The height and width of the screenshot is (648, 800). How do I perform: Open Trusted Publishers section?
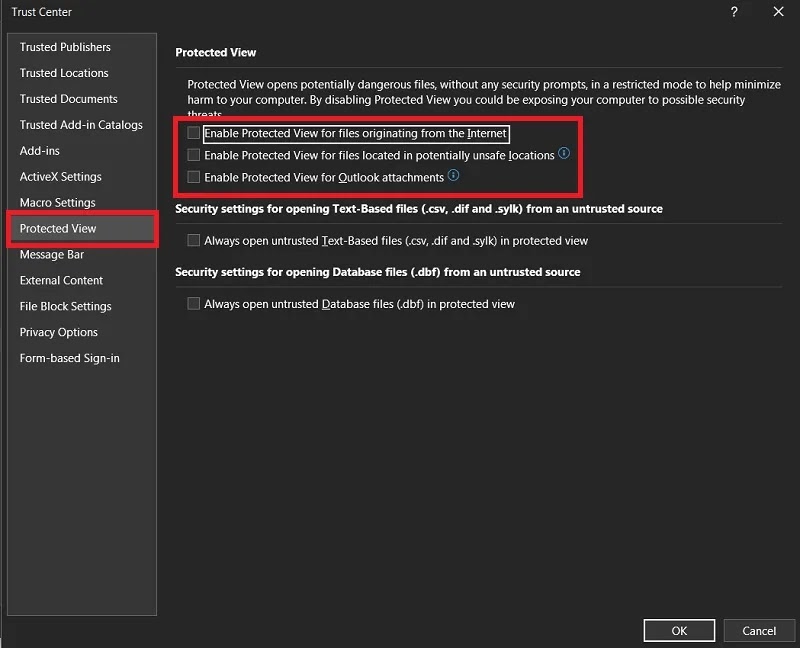point(82,47)
